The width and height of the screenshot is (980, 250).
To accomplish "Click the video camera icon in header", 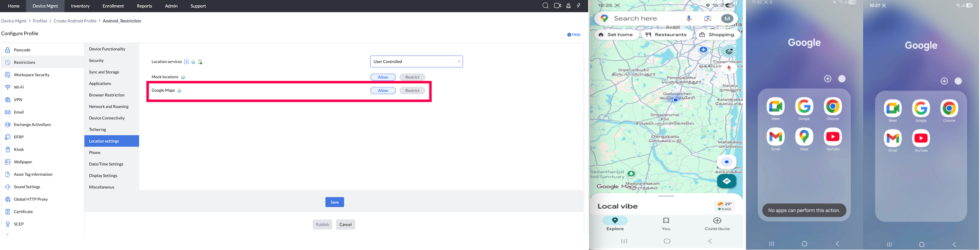I will pyautogui.click(x=558, y=6).
